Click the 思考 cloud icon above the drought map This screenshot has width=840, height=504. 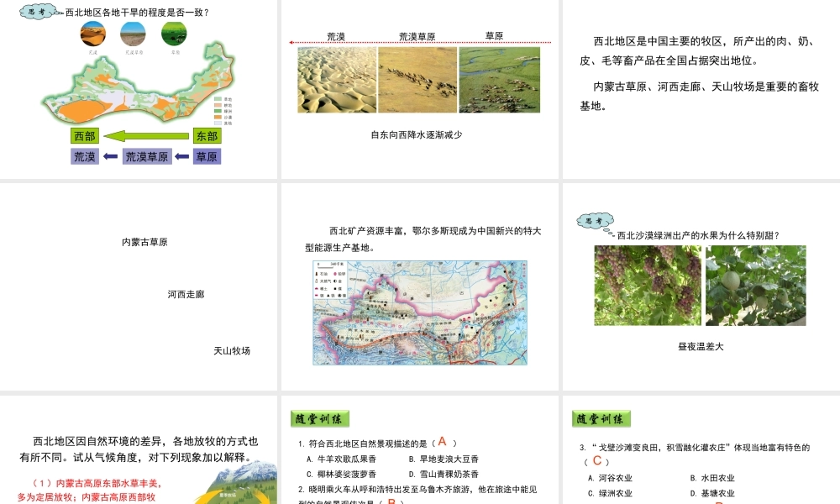tap(38, 12)
